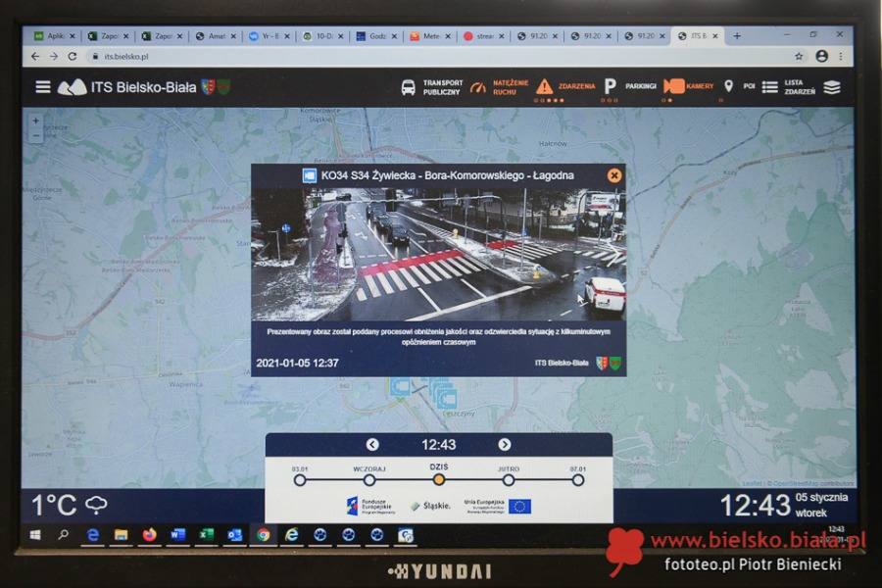882x588 pixels.
Task: Open Word from the taskbar
Action: (x=177, y=535)
